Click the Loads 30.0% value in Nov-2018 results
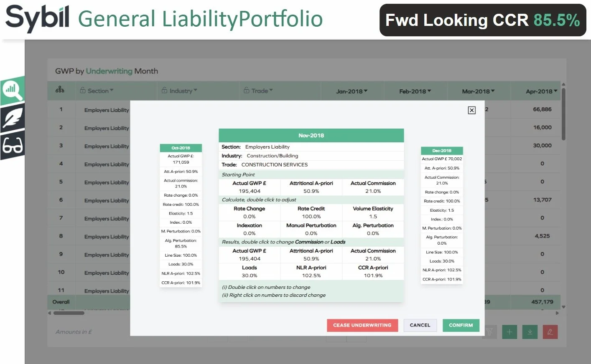 250,276
